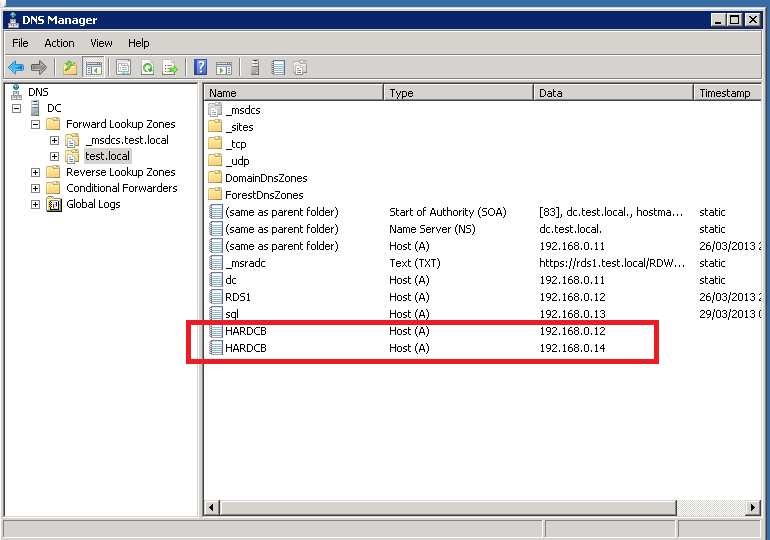Sort by the Timestamp column header

[x=728, y=93]
